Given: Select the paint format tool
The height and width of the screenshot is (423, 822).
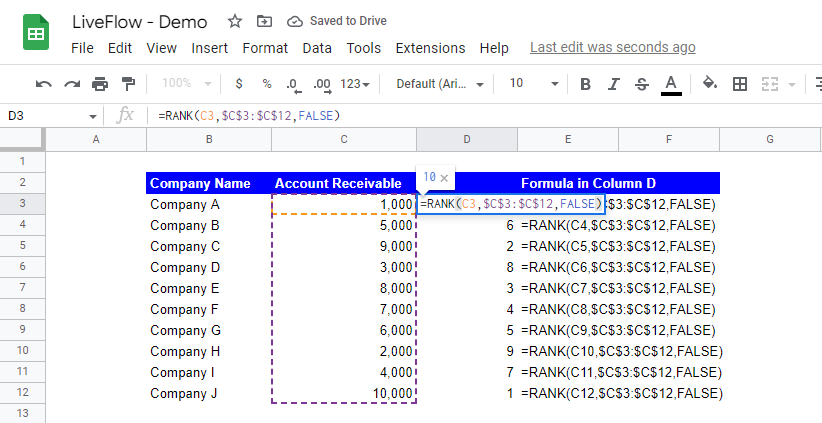Looking at the screenshot, I should [x=128, y=84].
